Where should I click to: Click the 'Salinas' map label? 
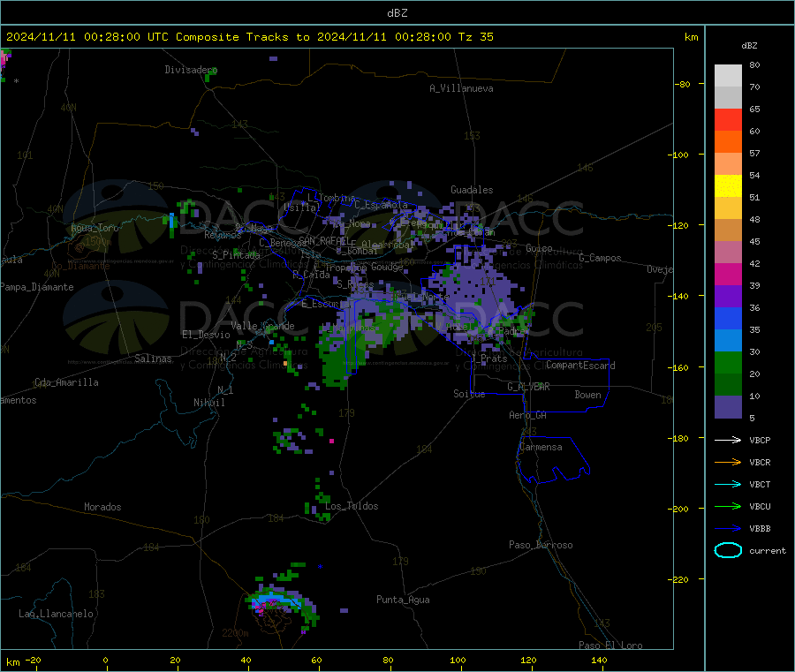(x=153, y=359)
